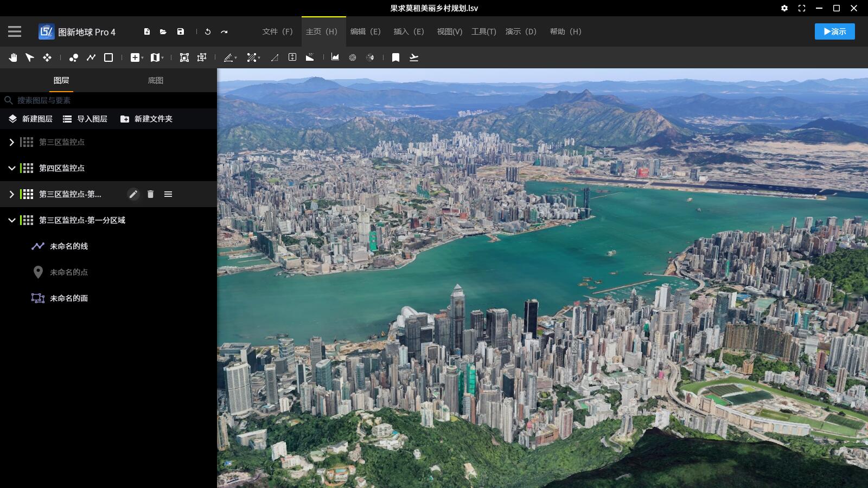Switch to the 图层 tab
The width and height of the screenshot is (868, 488).
(61, 80)
